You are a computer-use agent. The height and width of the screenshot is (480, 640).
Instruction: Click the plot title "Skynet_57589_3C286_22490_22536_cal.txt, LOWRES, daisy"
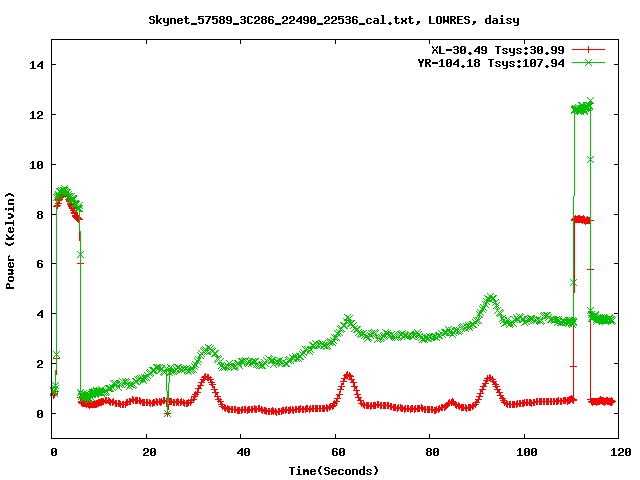333,20
